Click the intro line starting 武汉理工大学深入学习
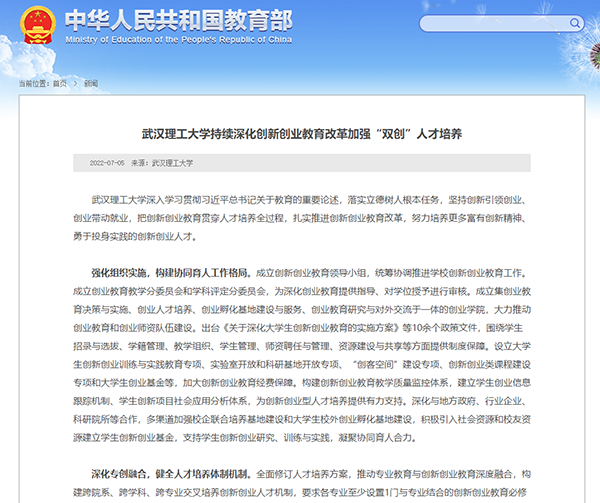The width and height of the screenshot is (600, 503). point(311,200)
